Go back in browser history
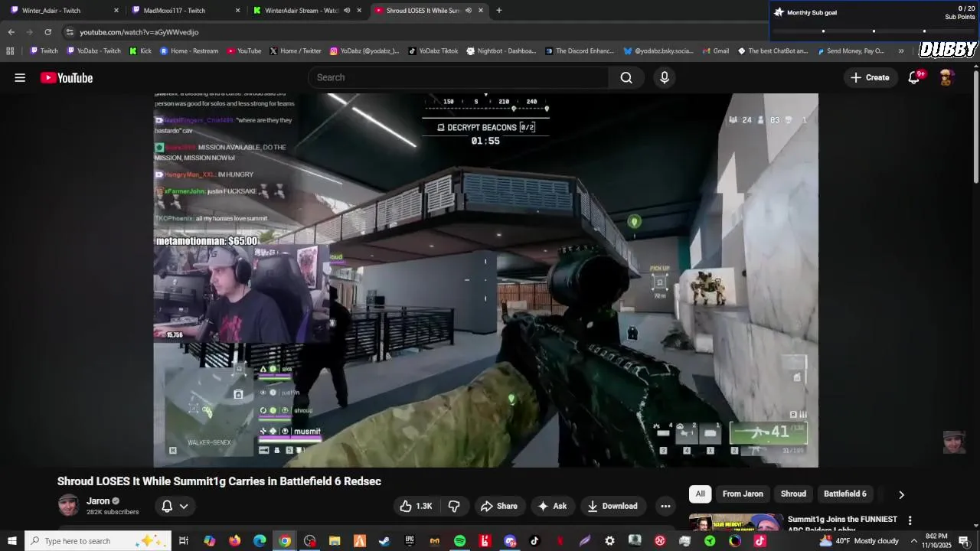980x551 pixels. point(11,32)
